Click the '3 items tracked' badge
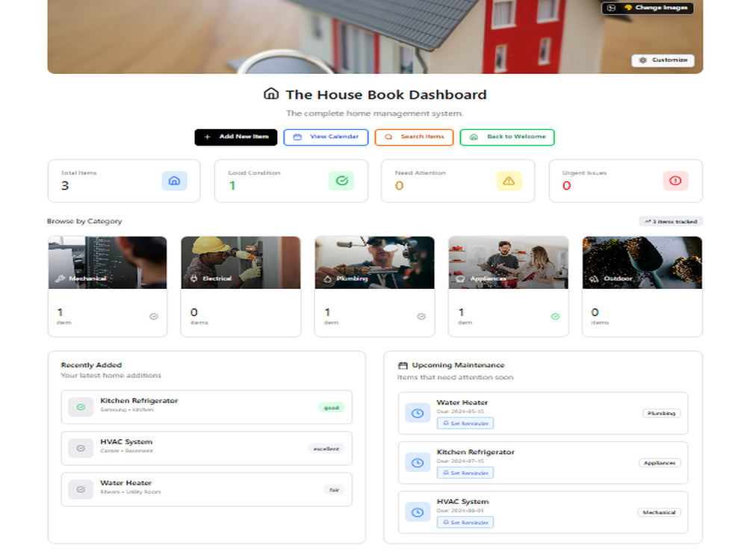747x560 pixels. click(671, 222)
